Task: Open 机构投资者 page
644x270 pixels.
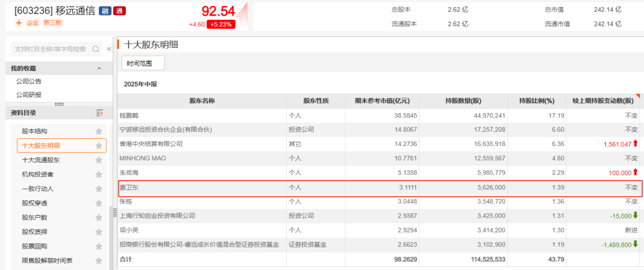Action: (38, 175)
